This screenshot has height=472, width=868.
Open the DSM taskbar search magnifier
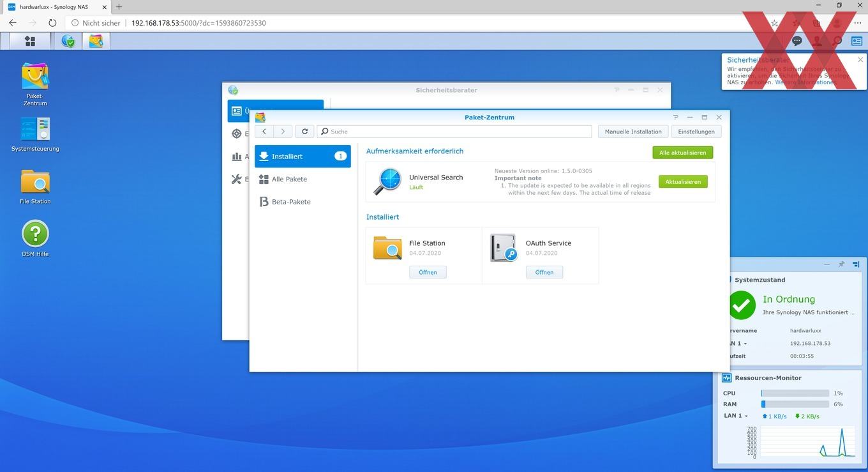point(837,41)
